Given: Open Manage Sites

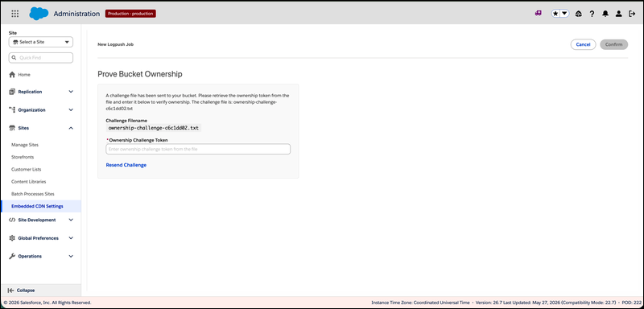Looking at the screenshot, I should click(x=25, y=145).
